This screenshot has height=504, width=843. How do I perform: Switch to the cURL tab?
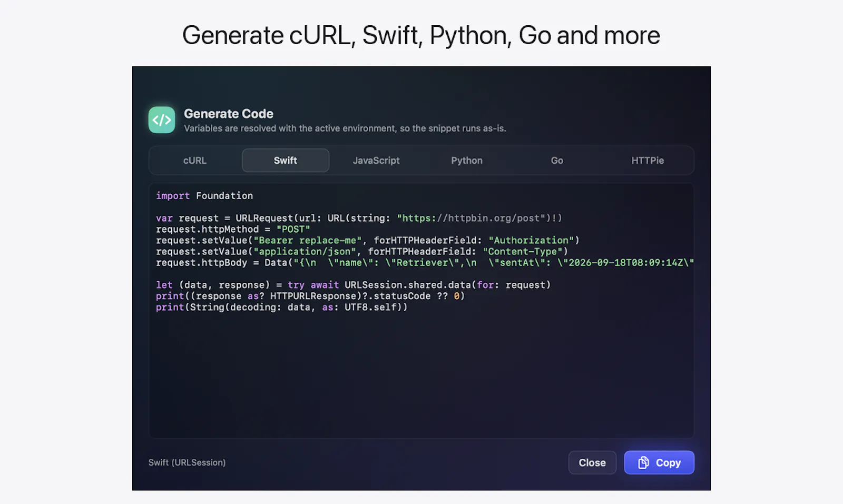[x=195, y=161]
